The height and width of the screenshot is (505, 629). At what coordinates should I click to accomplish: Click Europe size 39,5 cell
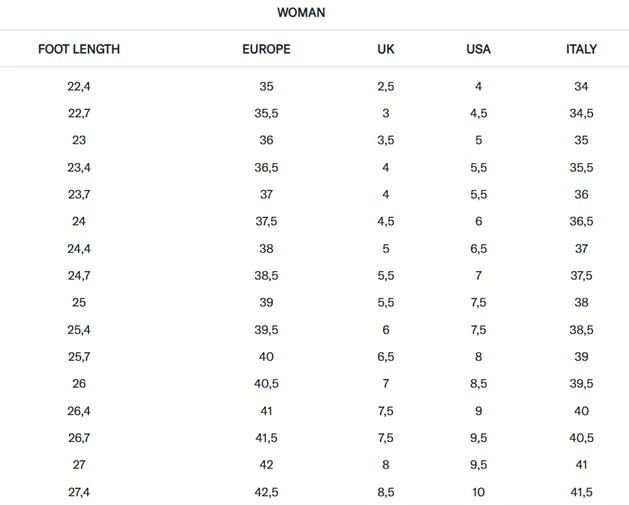point(266,328)
